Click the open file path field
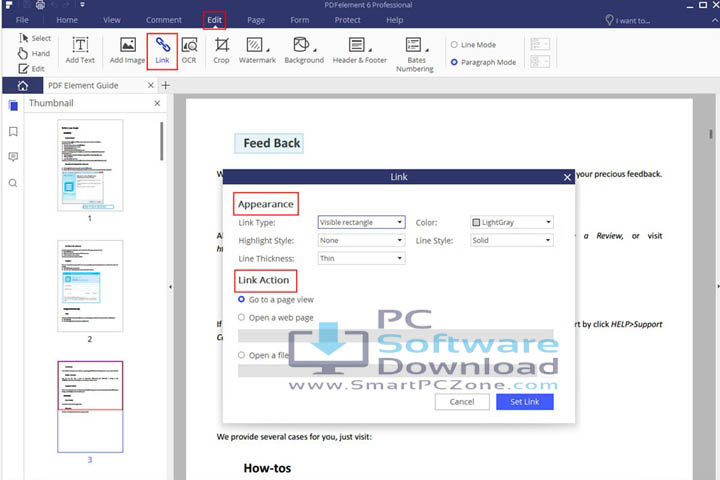Screen dimensions: 720x480 point(395,371)
